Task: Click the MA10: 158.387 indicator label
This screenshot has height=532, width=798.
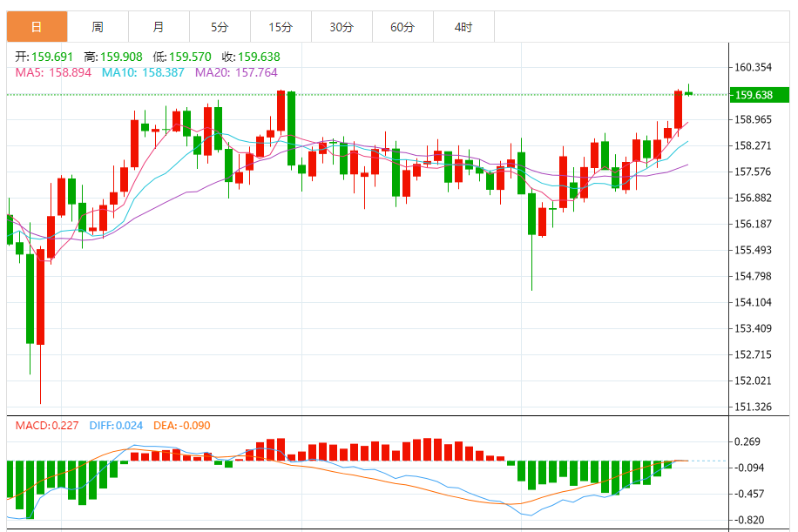Action: (x=143, y=73)
